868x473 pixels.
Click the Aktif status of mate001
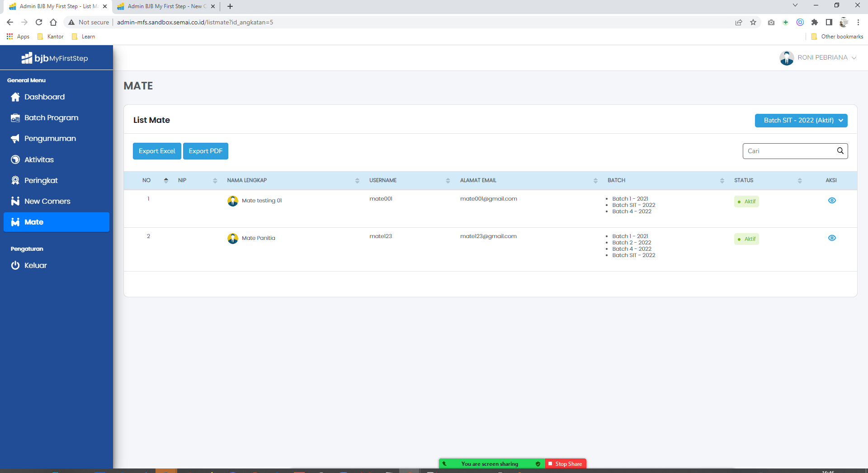pos(746,201)
